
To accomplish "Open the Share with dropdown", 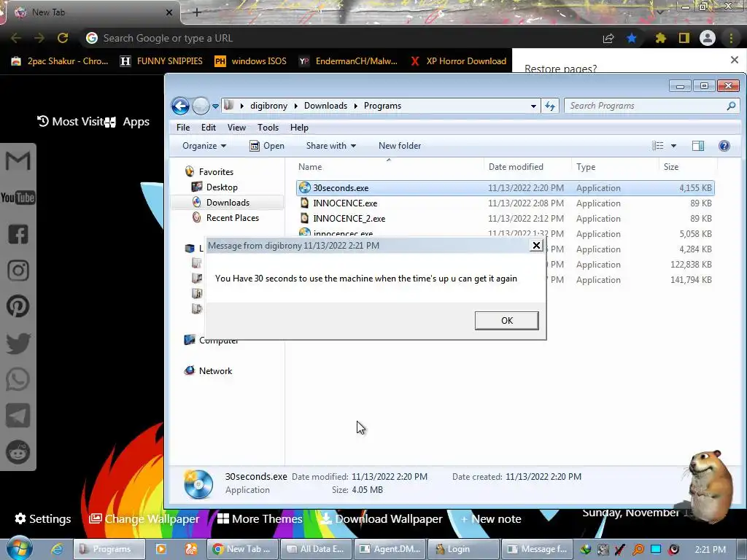I will [331, 146].
